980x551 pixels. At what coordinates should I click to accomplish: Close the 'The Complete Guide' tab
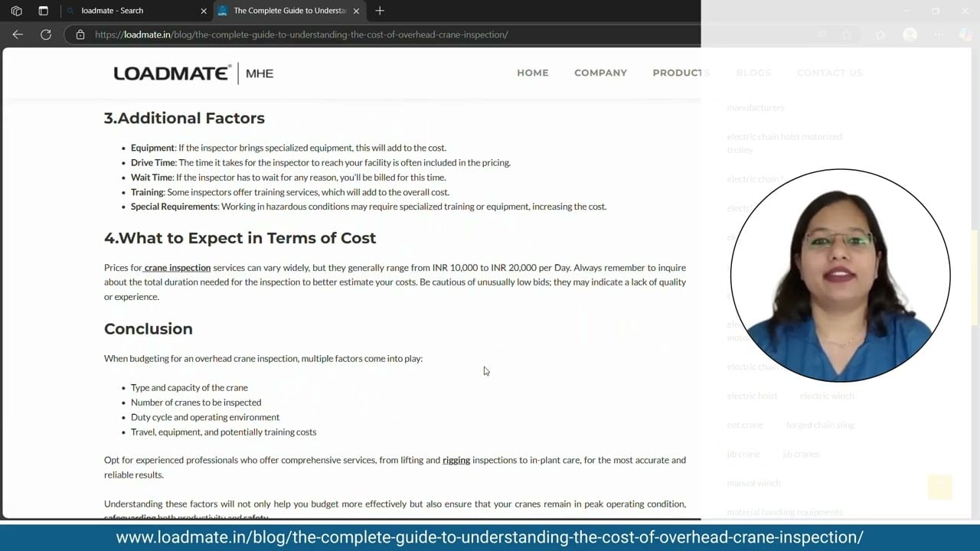[x=356, y=11]
